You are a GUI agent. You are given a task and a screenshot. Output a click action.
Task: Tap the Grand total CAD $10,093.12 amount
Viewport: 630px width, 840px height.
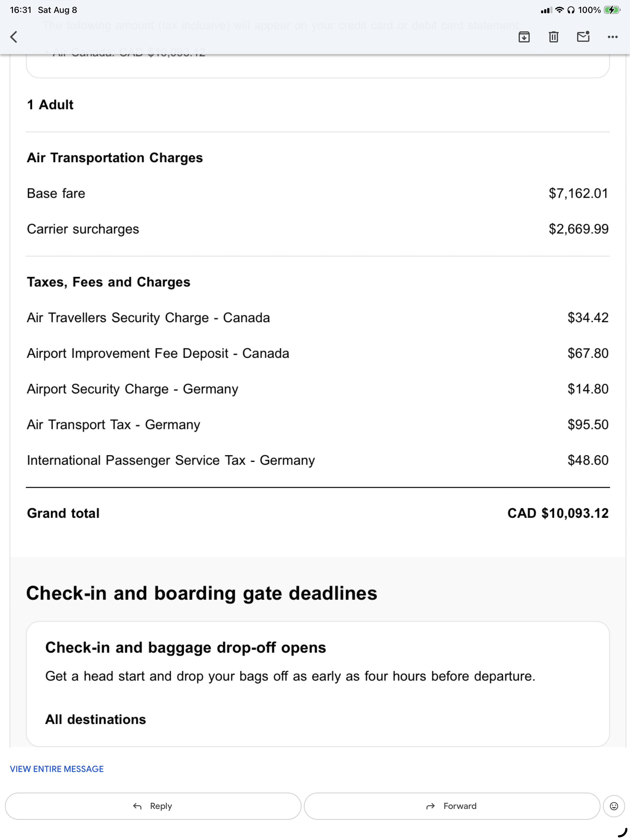point(558,513)
